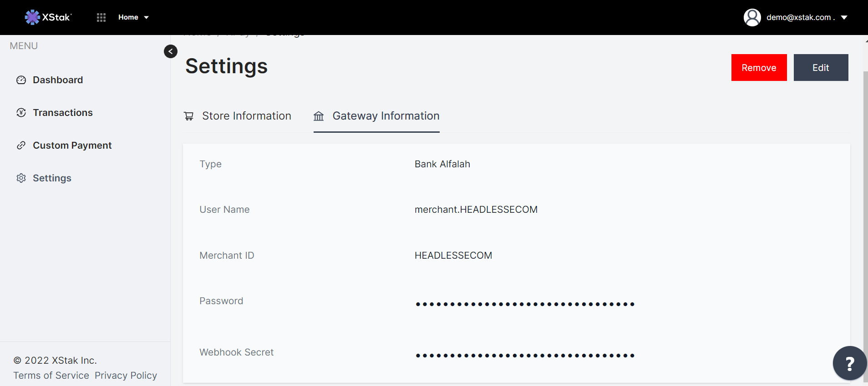The image size is (868, 386).
Task: Click the XStak logo icon
Action: (x=32, y=17)
